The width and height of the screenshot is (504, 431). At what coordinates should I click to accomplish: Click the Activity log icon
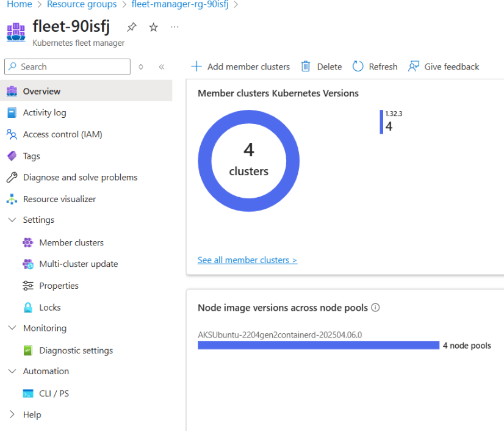[x=12, y=112]
